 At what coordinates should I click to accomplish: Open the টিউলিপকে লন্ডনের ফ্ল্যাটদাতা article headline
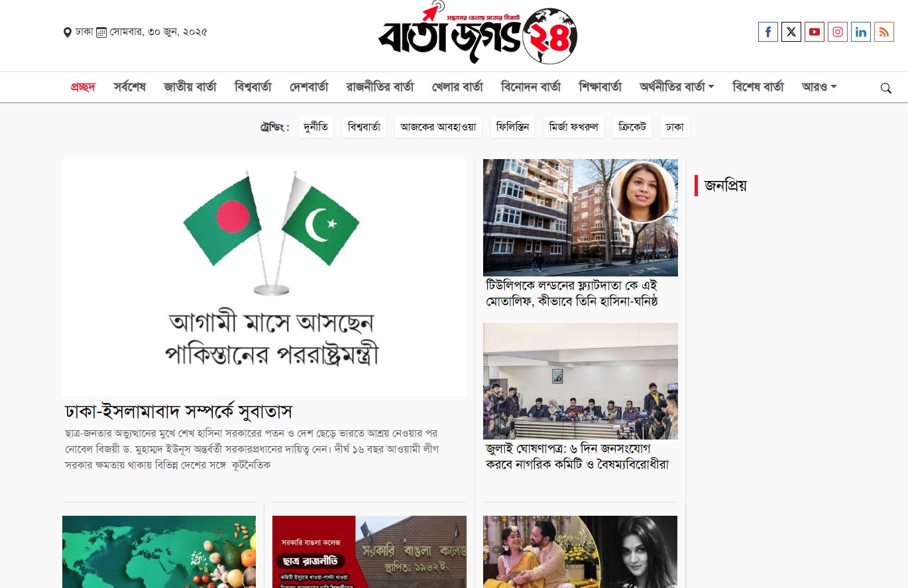click(x=572, y=293)
